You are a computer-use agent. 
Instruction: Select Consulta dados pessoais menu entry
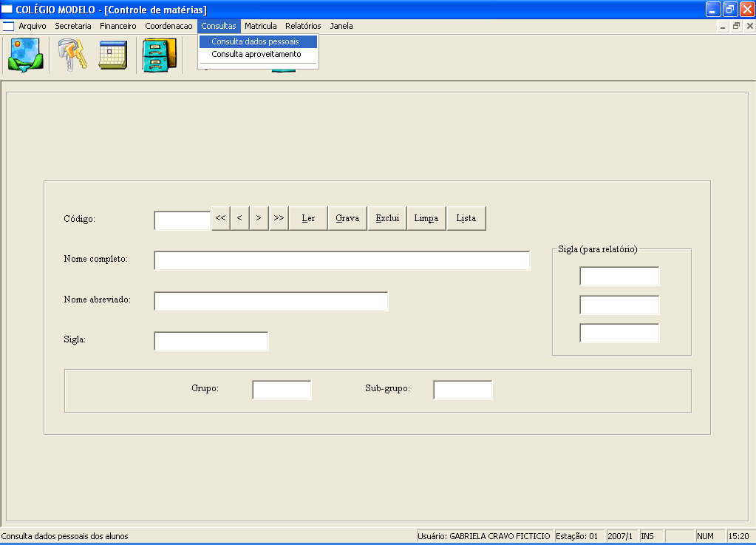[x=255, y=41]
